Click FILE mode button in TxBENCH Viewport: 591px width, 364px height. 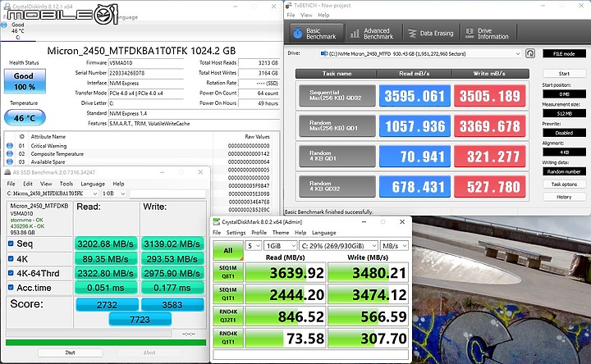click(x=564, y=54)
